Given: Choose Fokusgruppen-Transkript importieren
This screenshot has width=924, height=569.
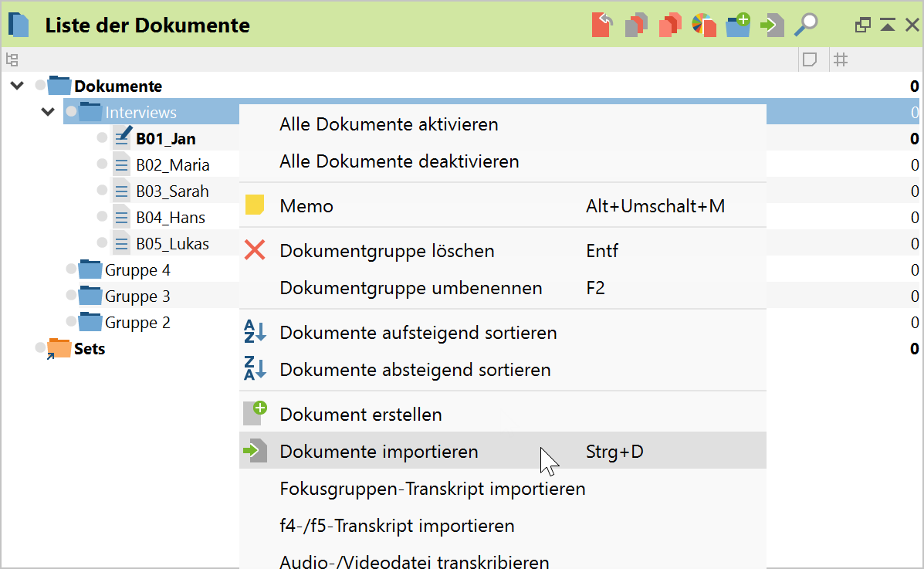Looking at the screenshot, I should pos(503,489).
